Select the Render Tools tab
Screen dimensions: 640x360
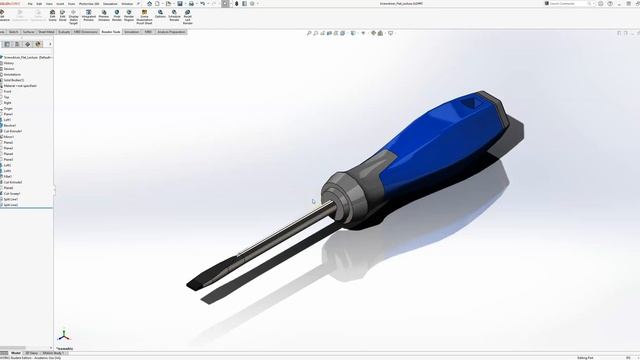tap(111, 32)
